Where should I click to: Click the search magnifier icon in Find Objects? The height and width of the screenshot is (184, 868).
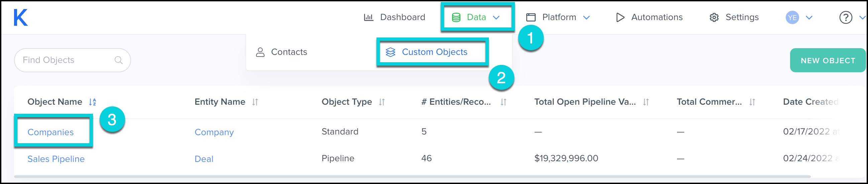[x=118, y=60]
